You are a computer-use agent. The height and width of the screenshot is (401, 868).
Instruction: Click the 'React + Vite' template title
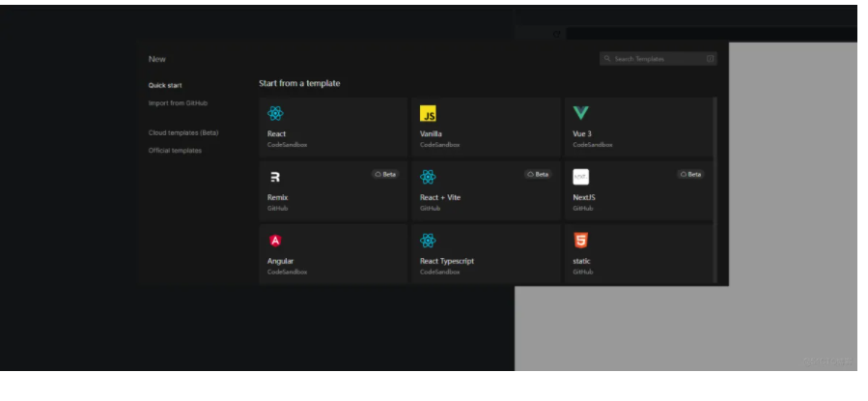(x=440, y=198)
